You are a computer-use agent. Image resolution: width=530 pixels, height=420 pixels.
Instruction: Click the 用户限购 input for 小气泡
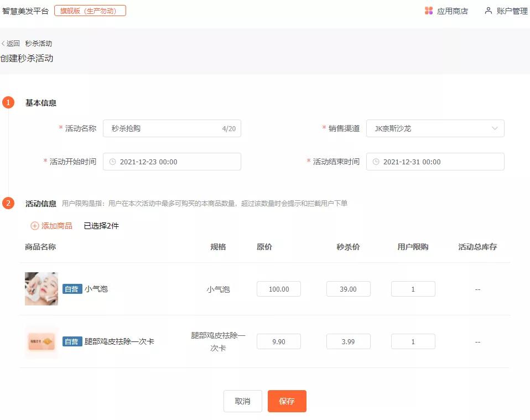pyautogui.click(x=413, y=288)
